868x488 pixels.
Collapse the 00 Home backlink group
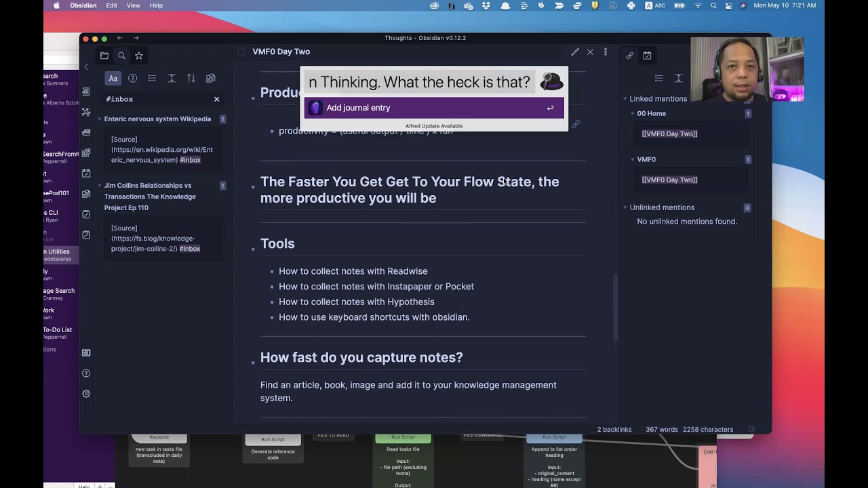pyautogui.click(x=633, y=114)
